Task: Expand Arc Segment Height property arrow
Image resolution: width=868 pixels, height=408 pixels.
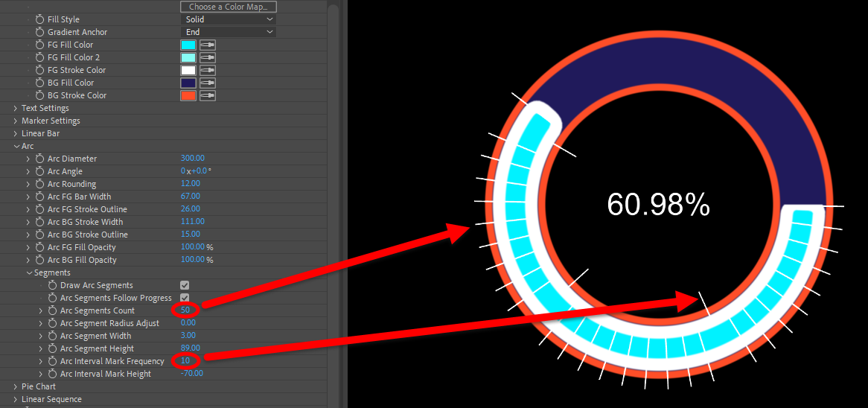Action: click(x=41, y=348)
